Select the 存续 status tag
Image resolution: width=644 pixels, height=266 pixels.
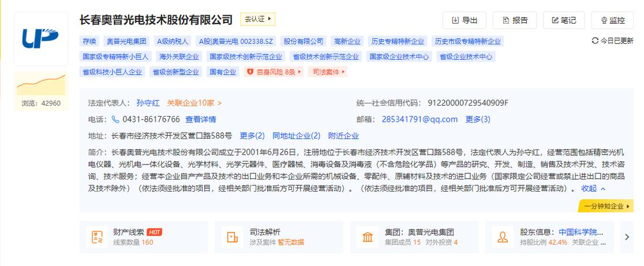pos(89,41)
